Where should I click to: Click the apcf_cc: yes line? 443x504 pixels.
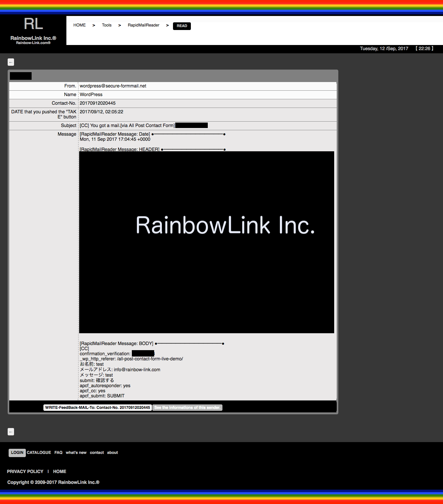(93, 391)
